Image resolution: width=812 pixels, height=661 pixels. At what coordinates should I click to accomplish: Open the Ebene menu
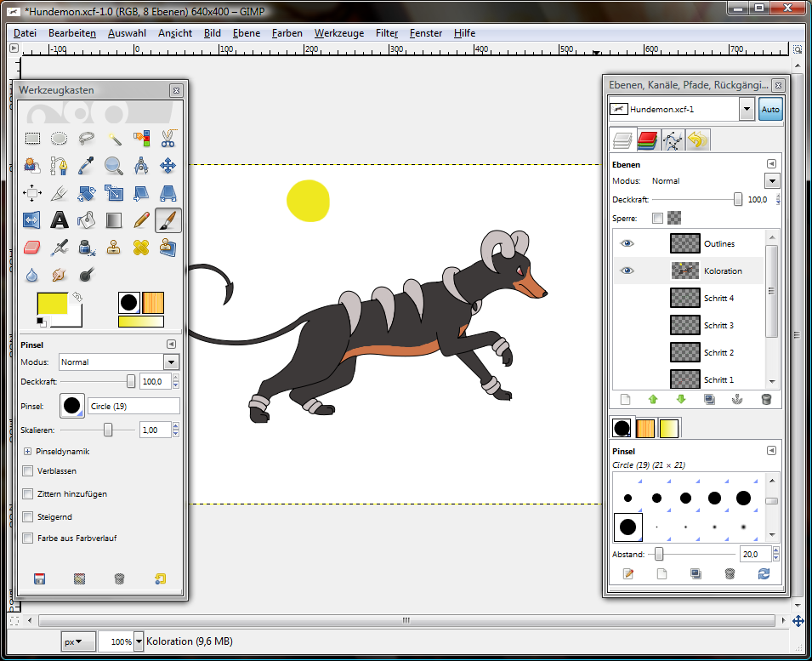[x=247, y=33]
